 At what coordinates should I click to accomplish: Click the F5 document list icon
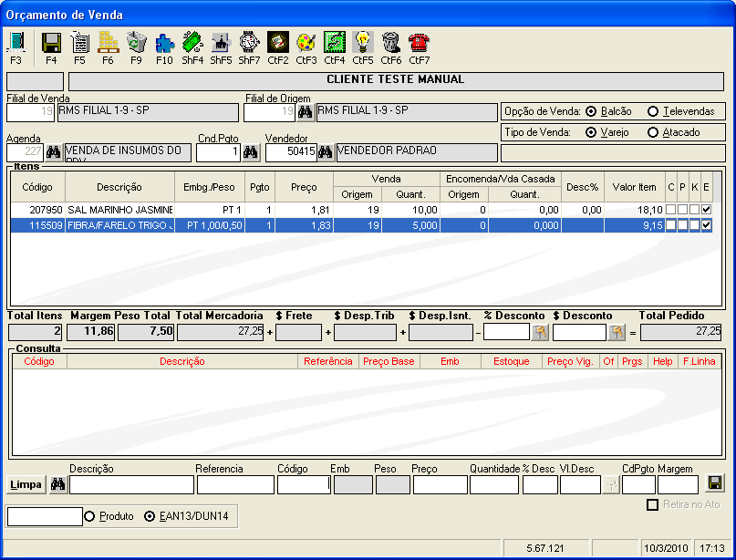click(x=79, y=43)
